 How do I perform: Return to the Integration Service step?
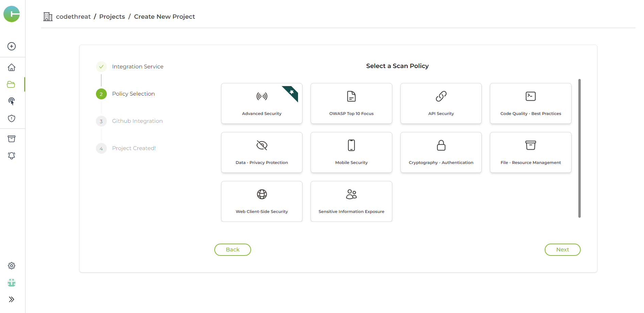138,67
